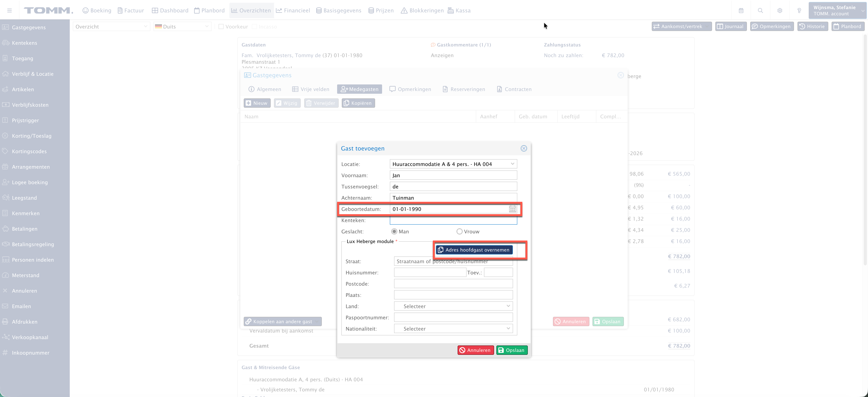Screen dimensions: 868x397
Task: Open the Overzicht dropdown
Action: pos(112,27)
